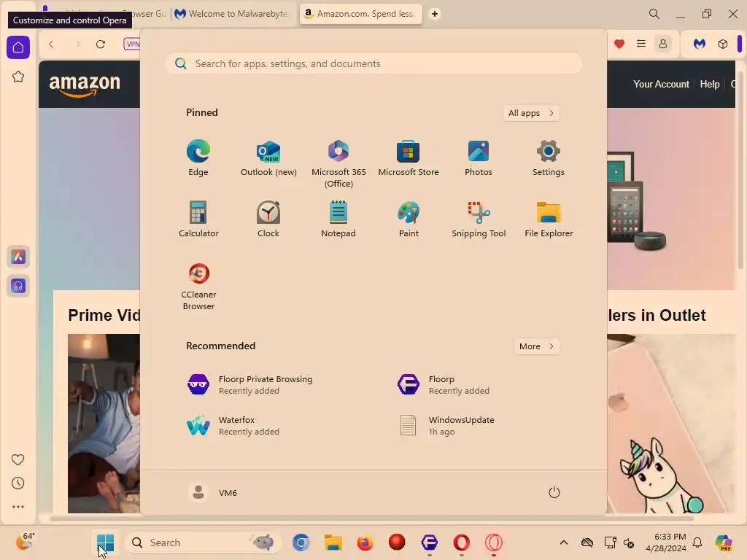Switch to Floorp on taskbar
747x560 pixels.
[429, 542]
